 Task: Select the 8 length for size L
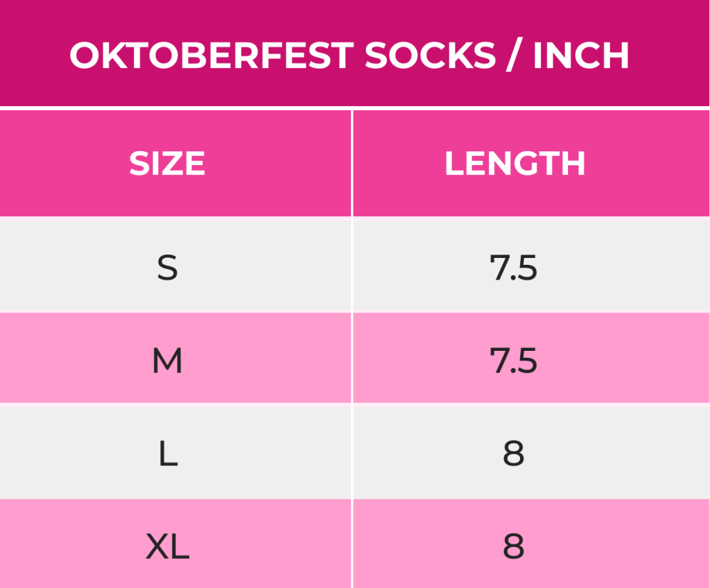point(514,454)
